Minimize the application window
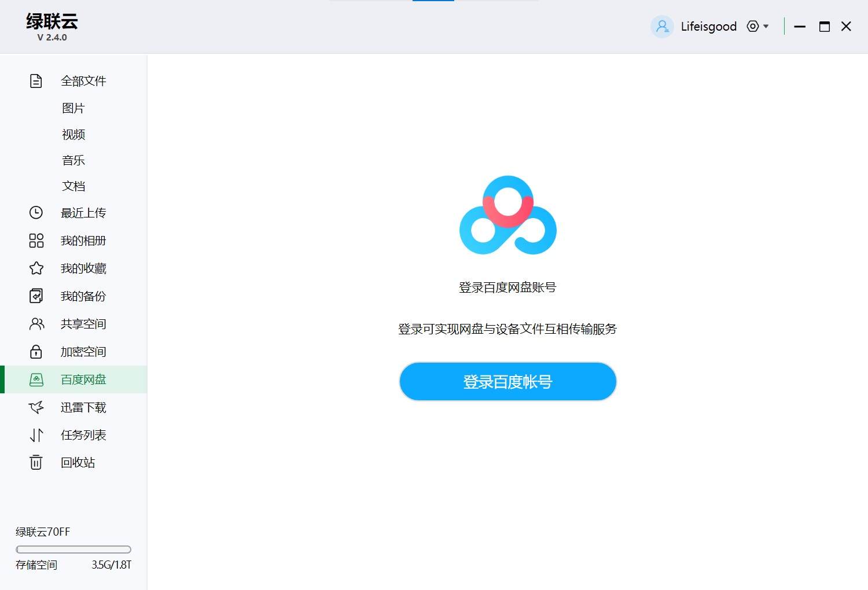This screenshot has width=868, height=590. click(x=800, y=27)
